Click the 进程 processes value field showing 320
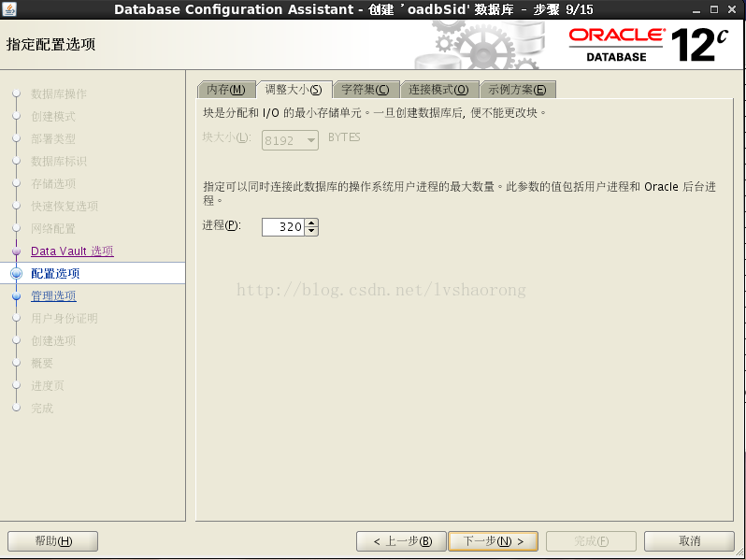The width and height of the screenshot is (746, 560). point(283,227)
